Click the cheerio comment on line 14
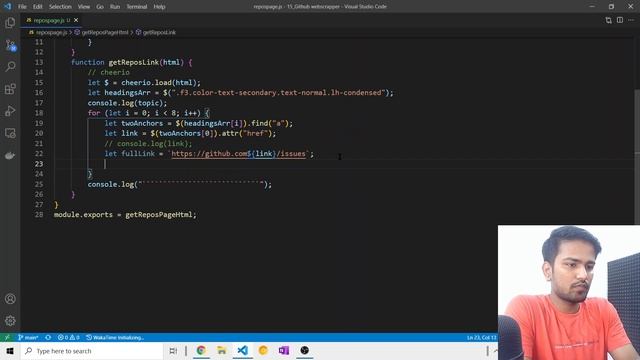 [x=109, y=72]
